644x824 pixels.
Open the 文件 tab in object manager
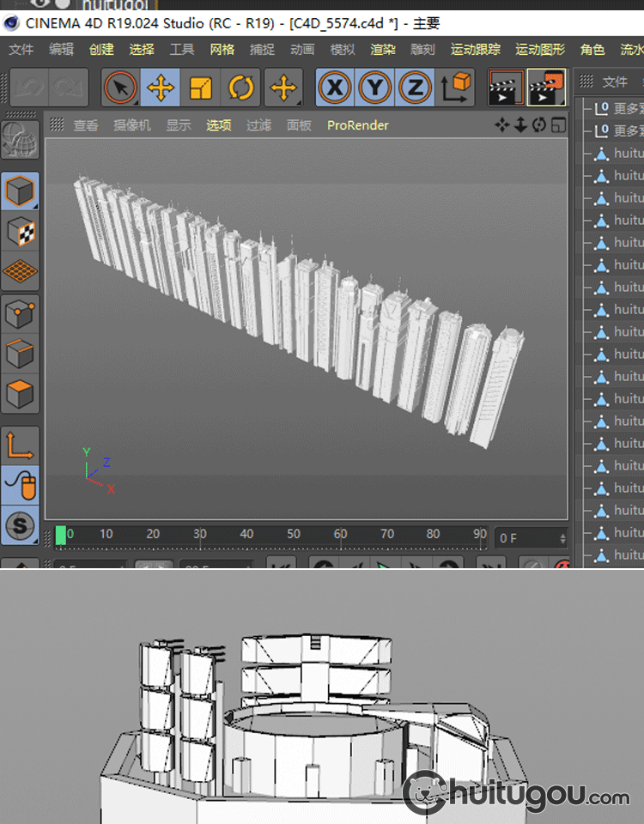point(615,82)
